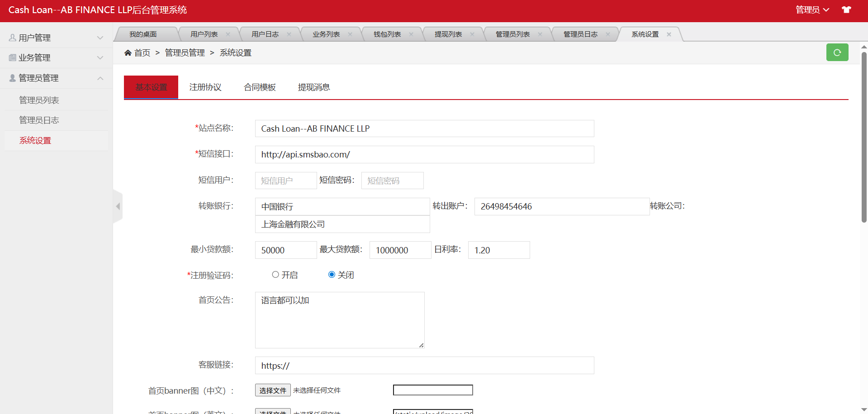Image resolution: width=868 pixels, height=414 pixels.
Task: Switch to the 注册协议 settings tab
Action: (x=205, y=87)
